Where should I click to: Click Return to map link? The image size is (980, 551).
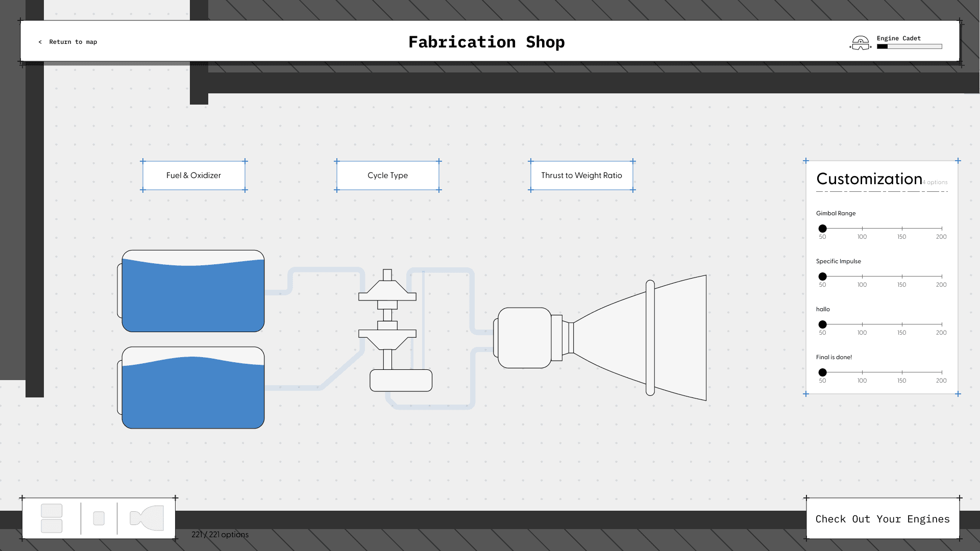(x=67, y=42)
